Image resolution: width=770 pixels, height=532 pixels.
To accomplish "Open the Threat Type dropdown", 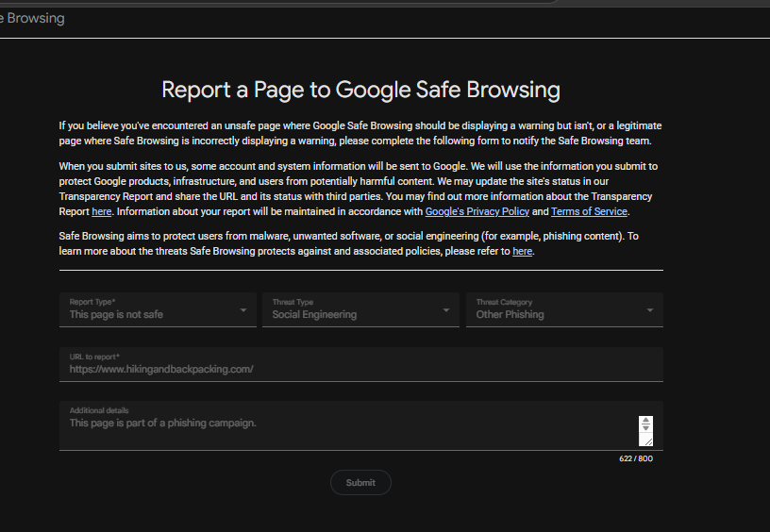I will pyautogui.click(x=360, y=309).
